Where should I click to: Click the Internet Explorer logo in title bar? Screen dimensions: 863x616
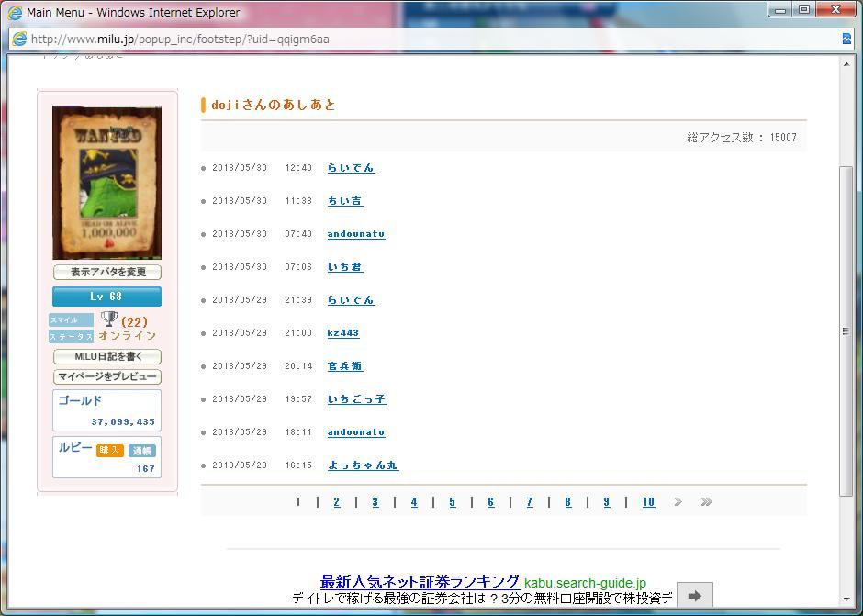pyautogui.click(x=15, y=12)
